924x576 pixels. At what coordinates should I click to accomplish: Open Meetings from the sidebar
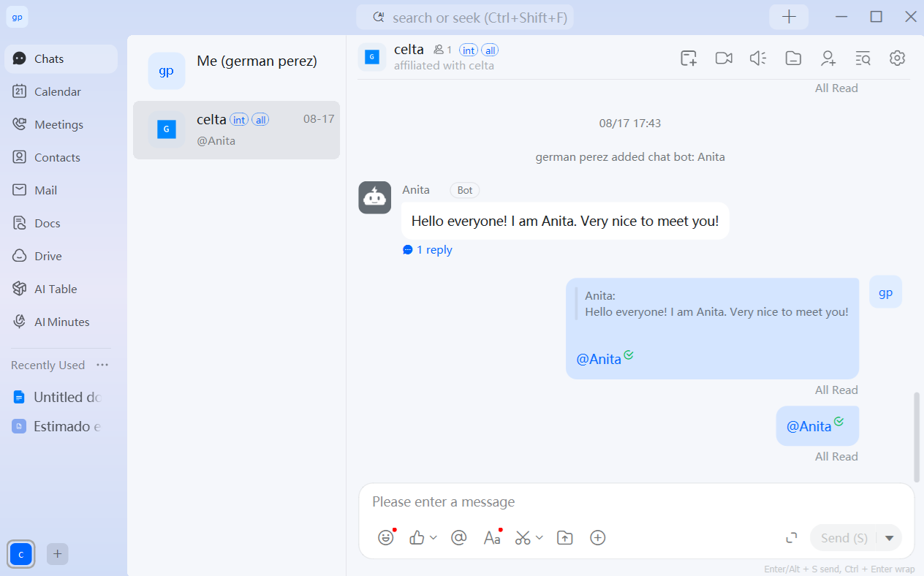click(61, 124)
